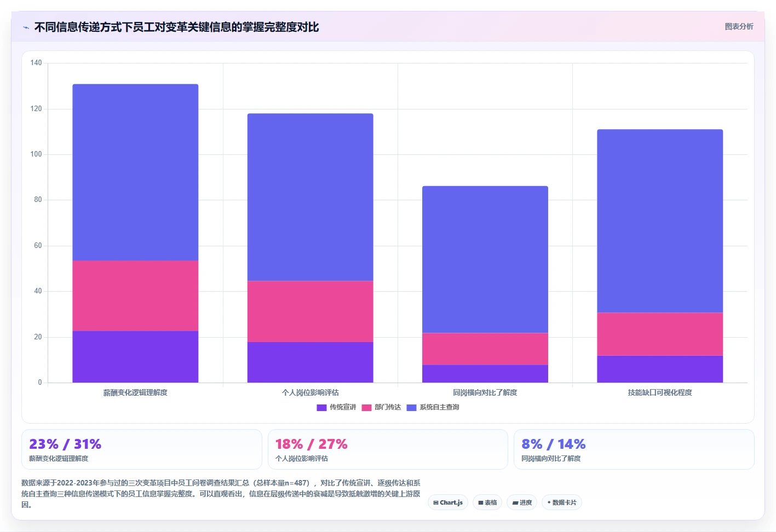Select the purple segment of the 个人岗位影响评估 bar
The height and width of the screenshot is (532, 776).
[x=310, y=362]
